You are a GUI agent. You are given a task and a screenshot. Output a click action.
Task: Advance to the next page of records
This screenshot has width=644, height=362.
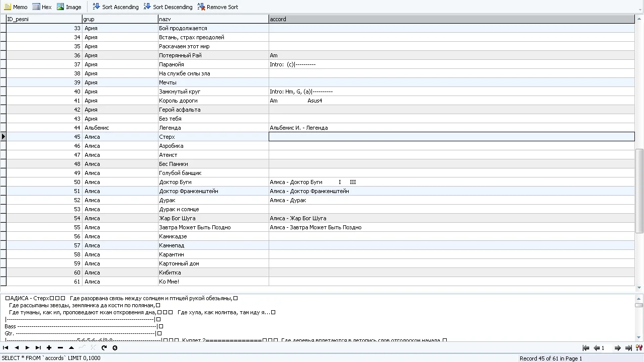(617, 347)
